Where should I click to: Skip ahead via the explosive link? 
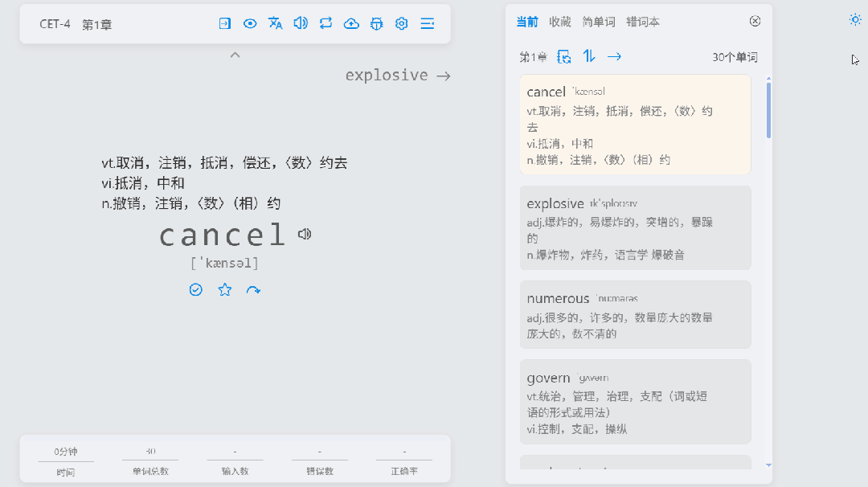(x=398, y=75)
